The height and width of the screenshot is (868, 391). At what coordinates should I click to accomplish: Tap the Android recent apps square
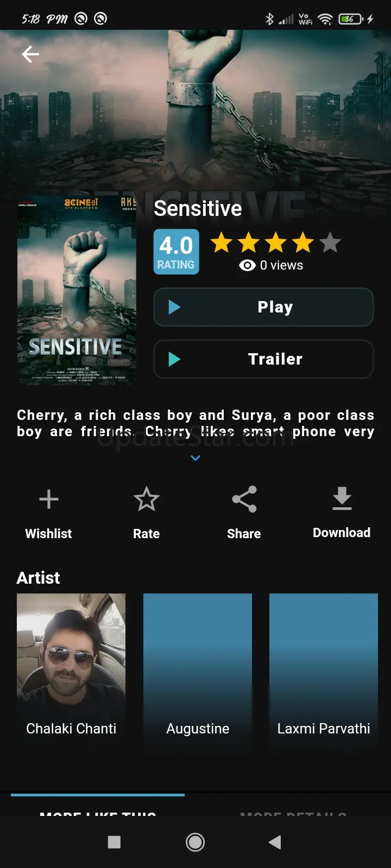pos(114,842)
